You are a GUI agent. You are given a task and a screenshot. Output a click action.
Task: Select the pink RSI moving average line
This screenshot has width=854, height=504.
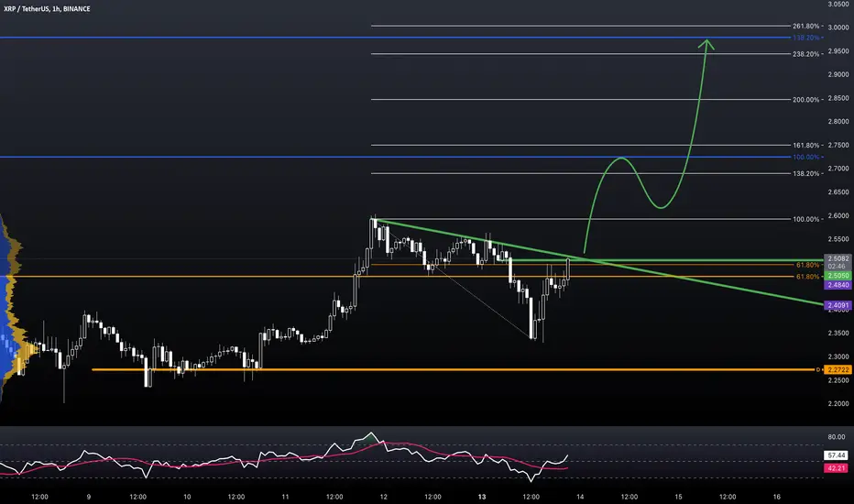pyautogui.click(x=283, y=457)
